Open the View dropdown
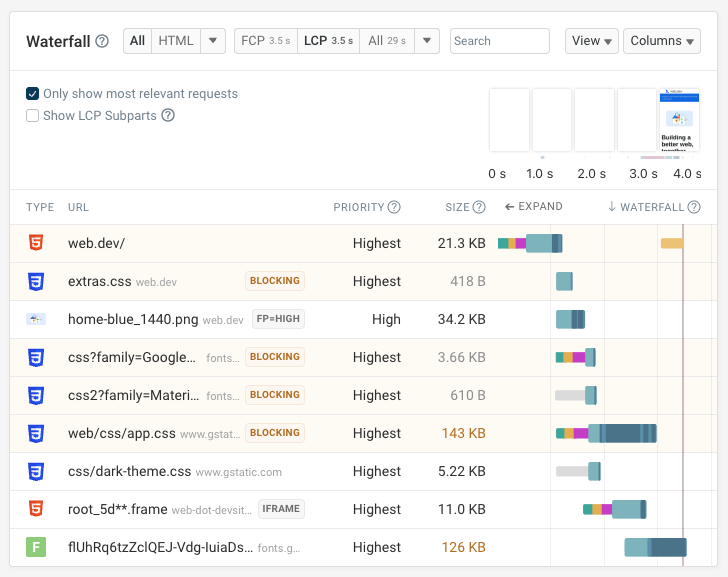Image resolution: width=728 pixels, height=577 pixels. [x=592, y=41]
